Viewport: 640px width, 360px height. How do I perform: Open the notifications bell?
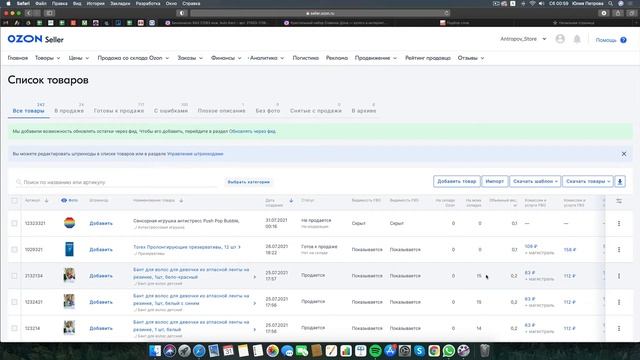point(577,39)
